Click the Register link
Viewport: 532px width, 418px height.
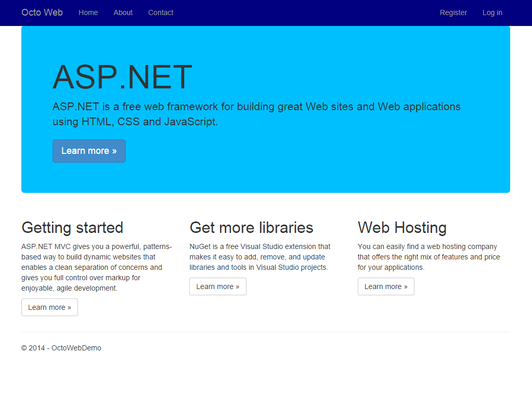[x=453, y=12]
